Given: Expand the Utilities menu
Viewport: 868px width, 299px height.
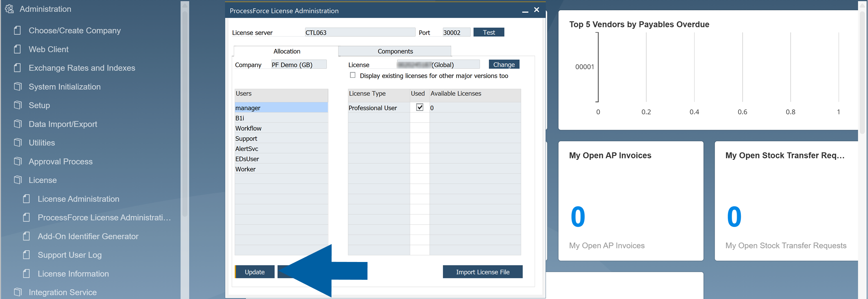Looking at the screenshot, I should [42, 143].
